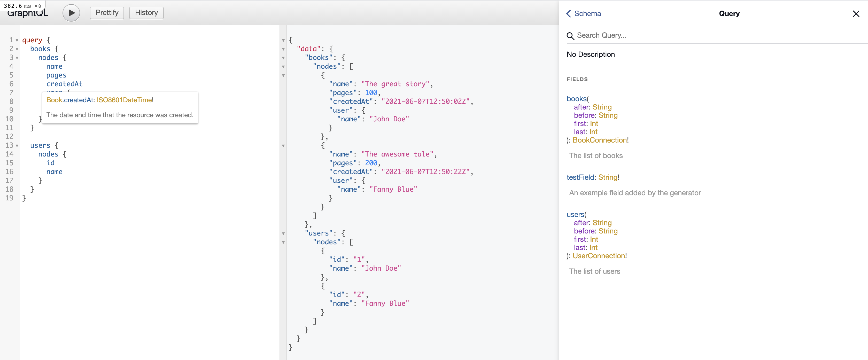Click the createdAt field in the editor
The width and height of the screenshot is (868, 360).
tap(64, 84)
